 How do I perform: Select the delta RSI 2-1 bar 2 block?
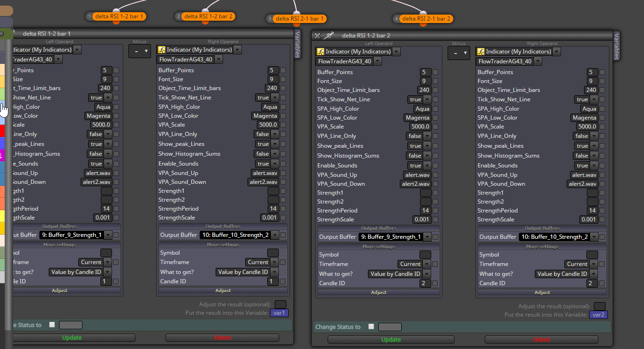click(x=427, y=19)
